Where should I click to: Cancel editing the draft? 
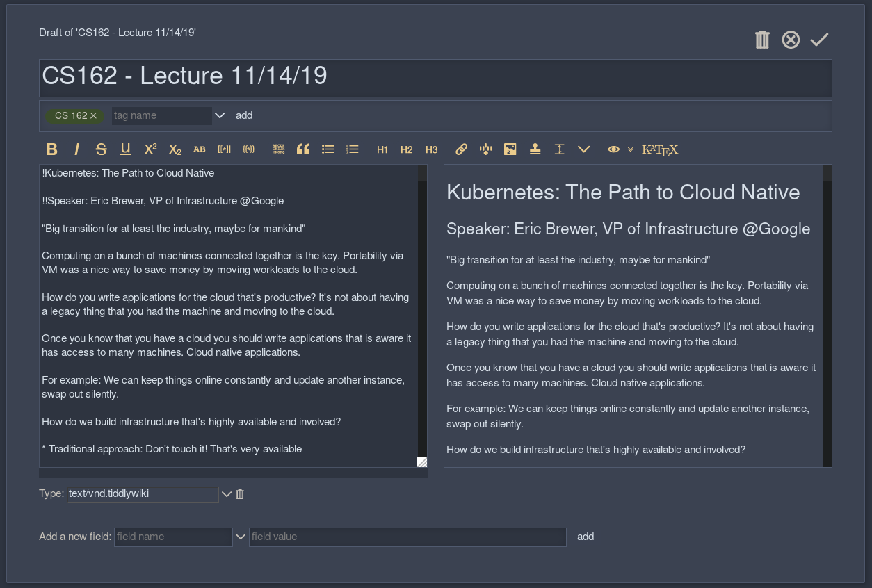pos(791,40)
